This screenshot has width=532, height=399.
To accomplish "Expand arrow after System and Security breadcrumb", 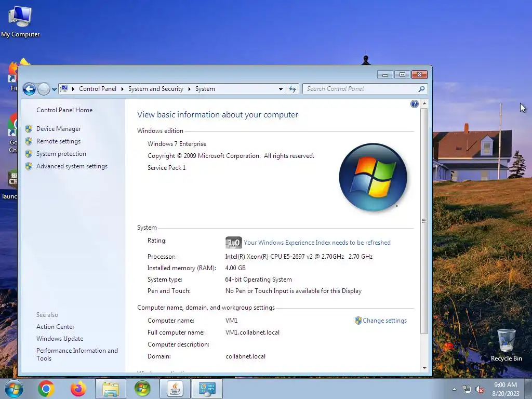I will point(189,89).
